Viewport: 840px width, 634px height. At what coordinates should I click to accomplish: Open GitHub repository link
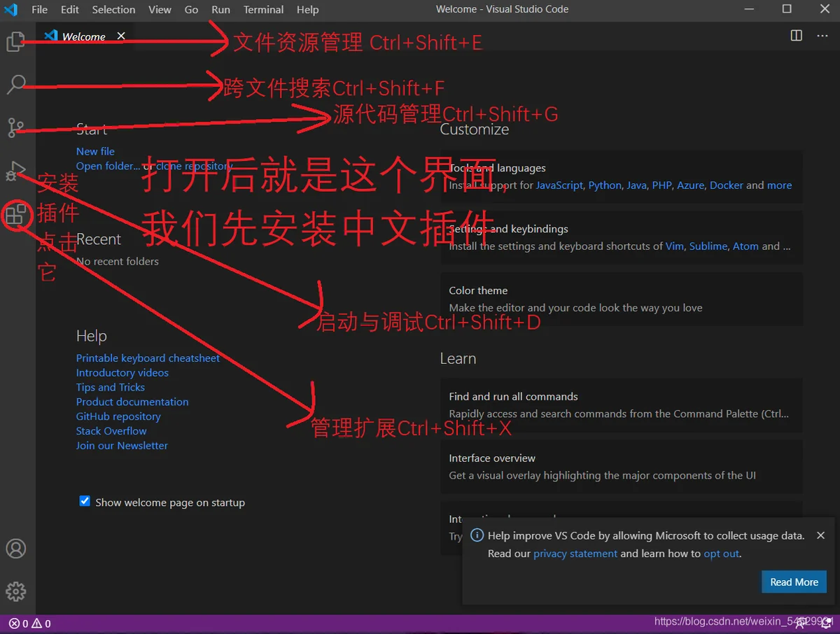point(118,416)
